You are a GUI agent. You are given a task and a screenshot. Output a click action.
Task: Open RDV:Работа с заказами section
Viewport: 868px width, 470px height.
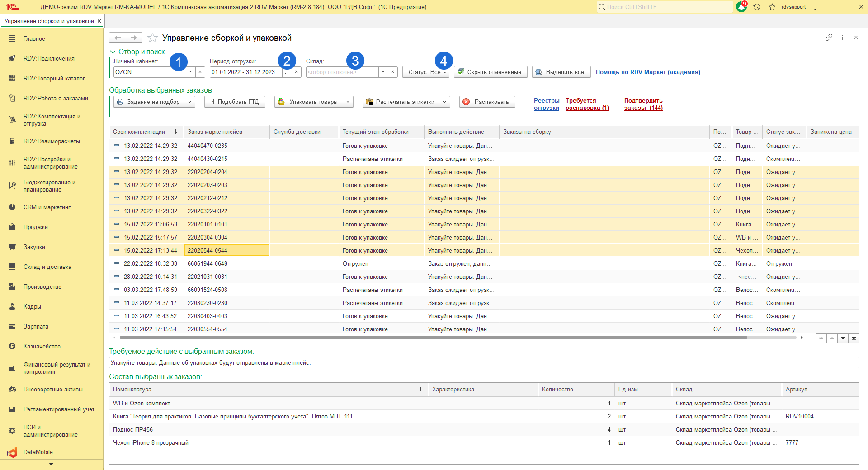(x=56, y=98)
